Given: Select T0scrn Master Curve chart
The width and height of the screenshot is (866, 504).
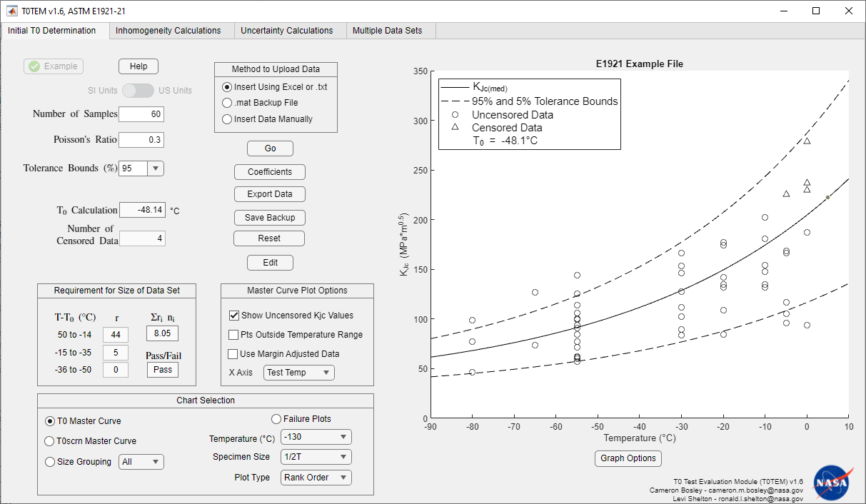Looking at the screenshot, I should coord(91,441).
